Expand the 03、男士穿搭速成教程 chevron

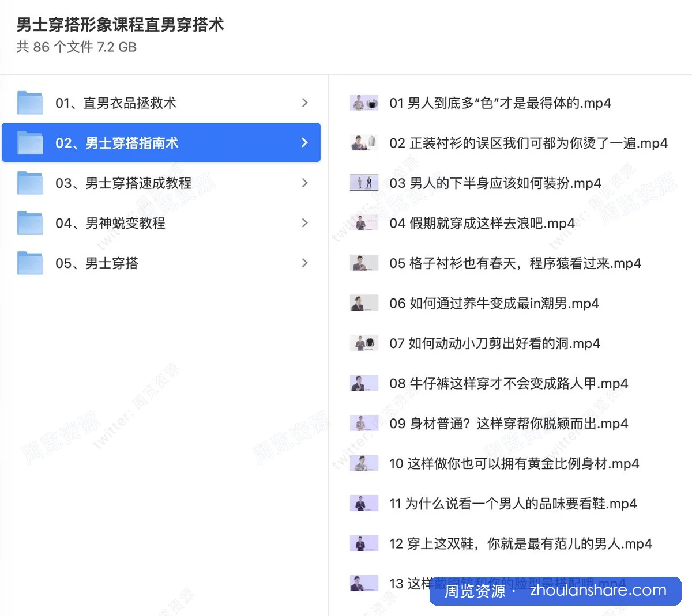coord(305,183)
